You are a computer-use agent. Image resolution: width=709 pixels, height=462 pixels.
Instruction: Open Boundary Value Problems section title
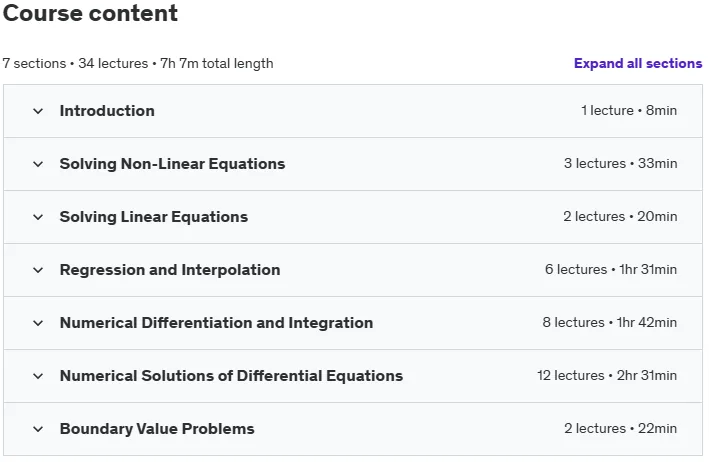[157, 429]
